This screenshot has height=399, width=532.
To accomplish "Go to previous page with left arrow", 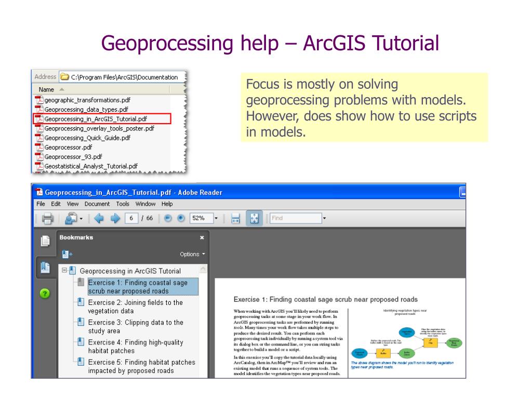I will click(x=99, y=218).
